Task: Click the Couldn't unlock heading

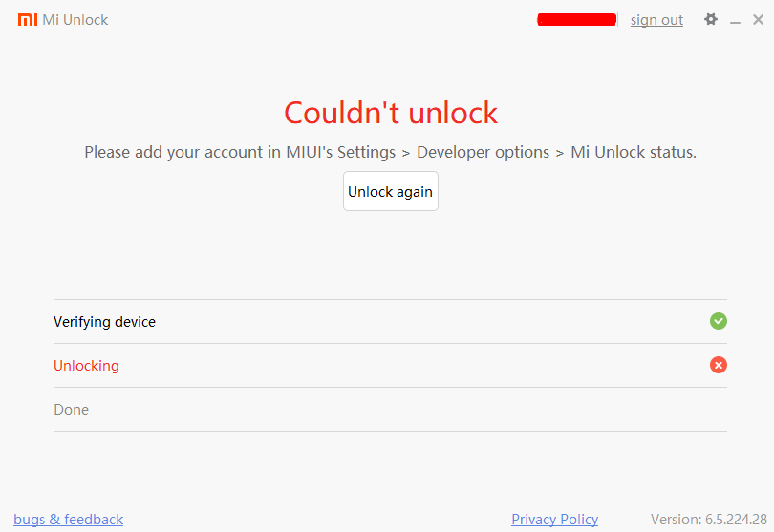Action: tap(391, 113)
